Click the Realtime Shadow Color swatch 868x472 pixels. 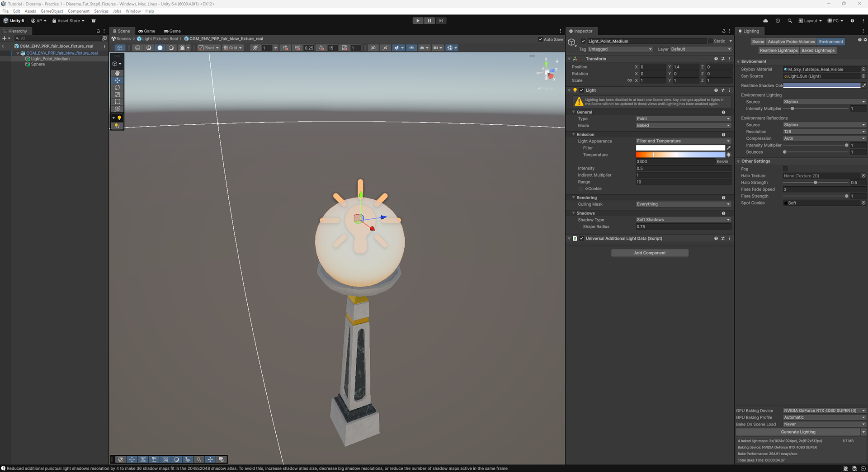pos(821,85)
